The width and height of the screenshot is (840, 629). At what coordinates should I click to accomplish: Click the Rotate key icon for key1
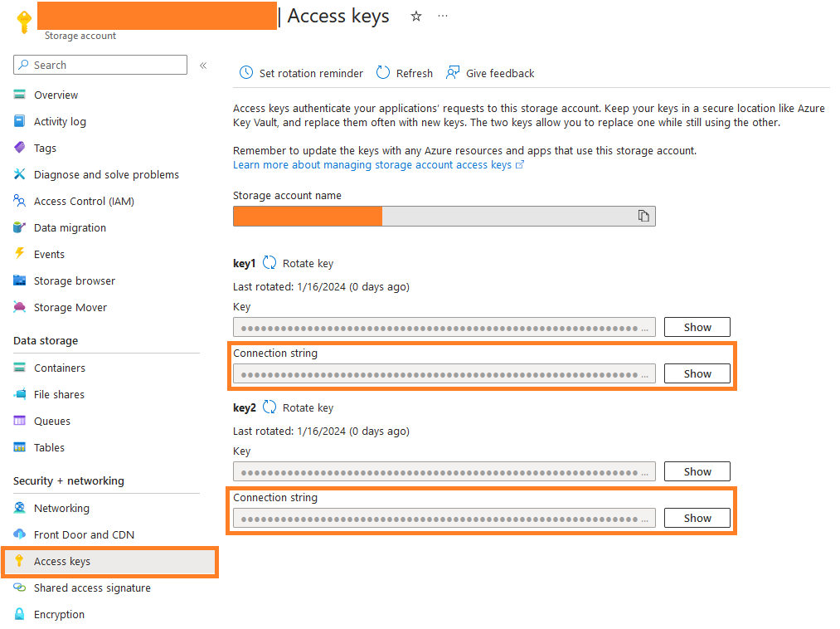click(x=269, y=262)
